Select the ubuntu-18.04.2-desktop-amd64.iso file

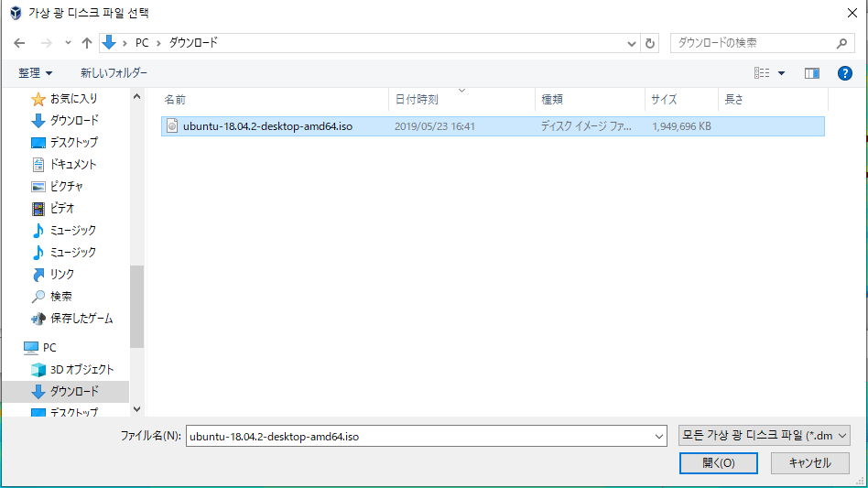coord(493,126)
